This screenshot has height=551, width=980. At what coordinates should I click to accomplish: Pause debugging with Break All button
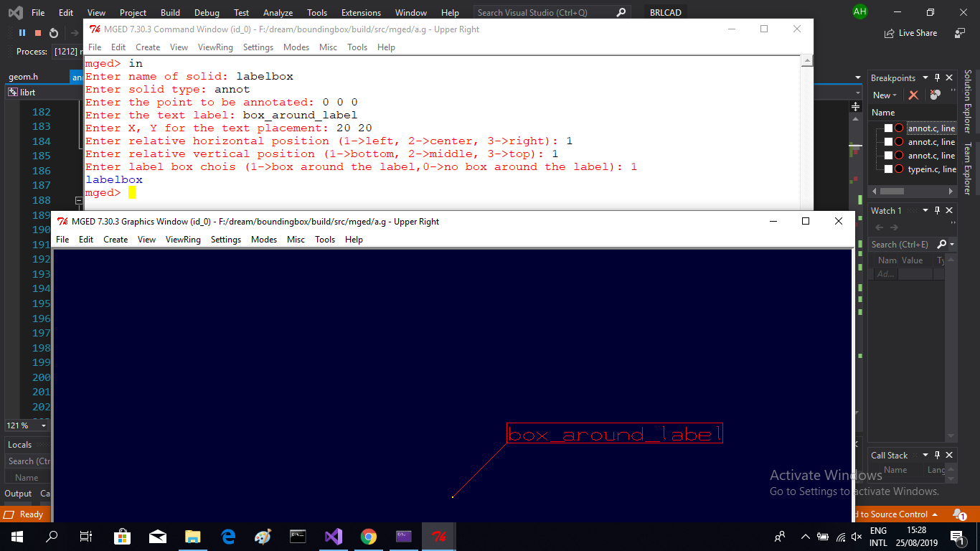coord(22,33)
